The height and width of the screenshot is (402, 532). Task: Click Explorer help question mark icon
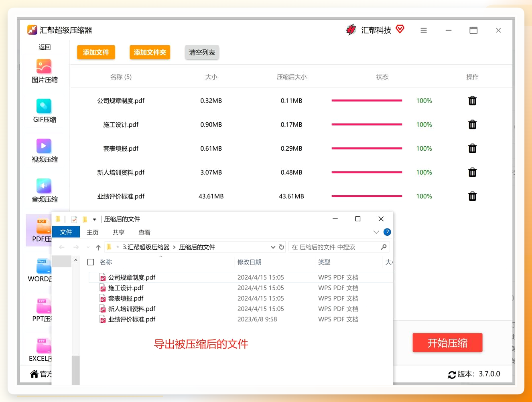pos(387,232)
